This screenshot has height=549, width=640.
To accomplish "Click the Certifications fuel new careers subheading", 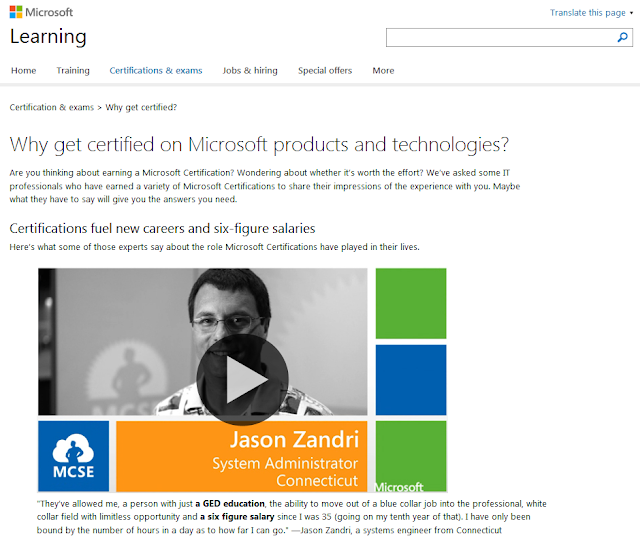I will click(x=162, y=229).
